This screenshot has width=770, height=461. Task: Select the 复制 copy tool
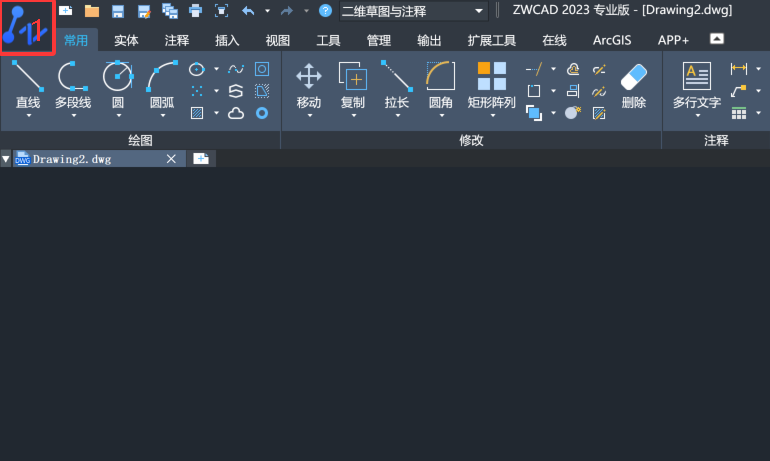click(x=353, y=83)
